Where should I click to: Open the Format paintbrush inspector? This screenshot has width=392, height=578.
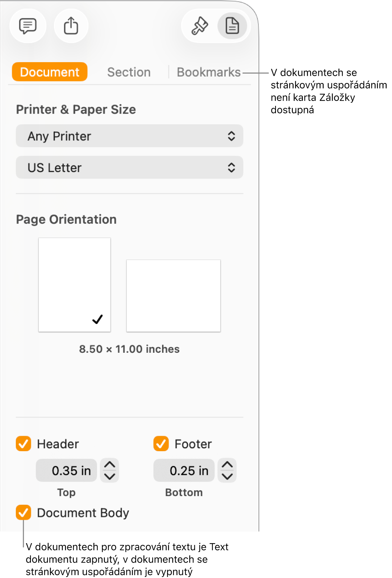(x=199, y=26)
